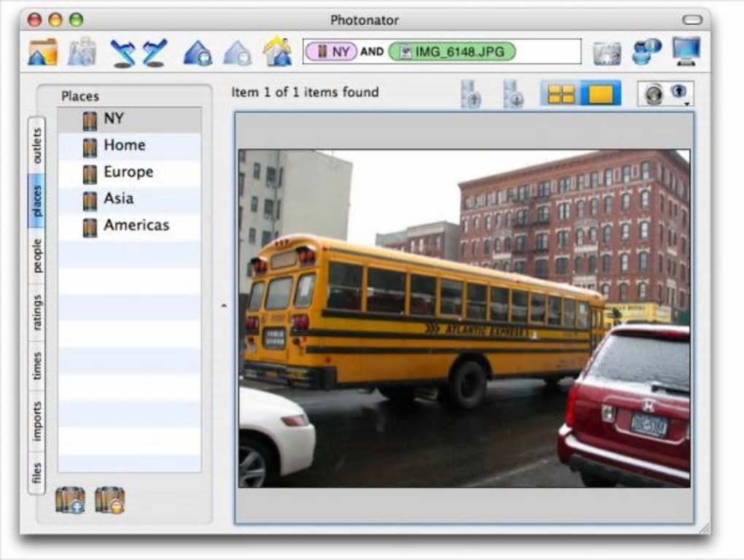Viewport: 744px width, 560px height.
Task: Click the photo folder icon right of the search field
Action: [607, 52]
